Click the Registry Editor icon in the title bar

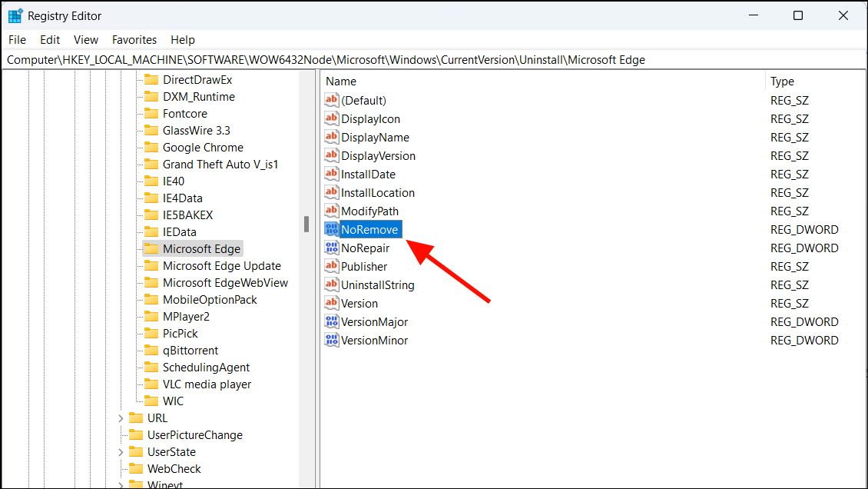click(x=15, y=15)
